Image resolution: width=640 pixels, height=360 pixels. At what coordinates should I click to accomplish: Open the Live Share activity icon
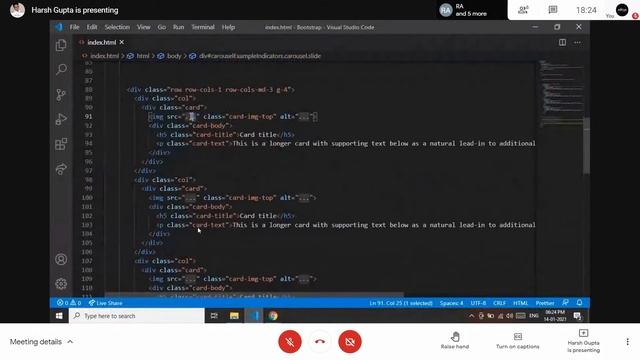[61, 169]
